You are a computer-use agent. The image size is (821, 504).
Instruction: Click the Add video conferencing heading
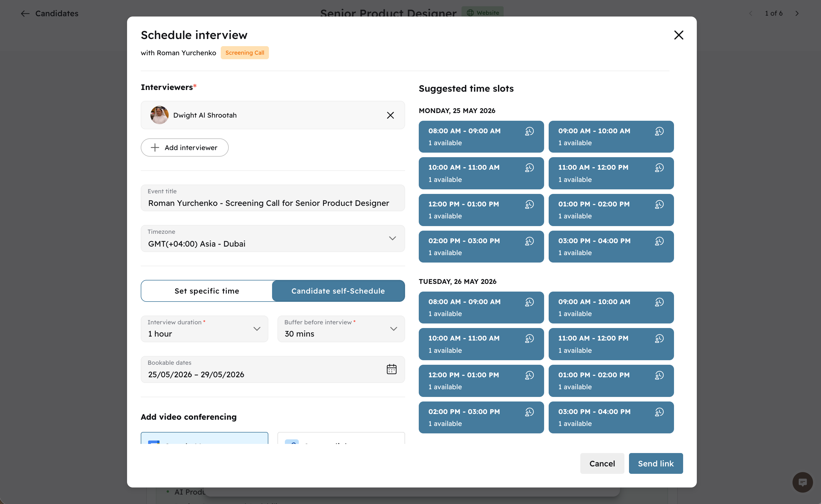click(189, 417)
